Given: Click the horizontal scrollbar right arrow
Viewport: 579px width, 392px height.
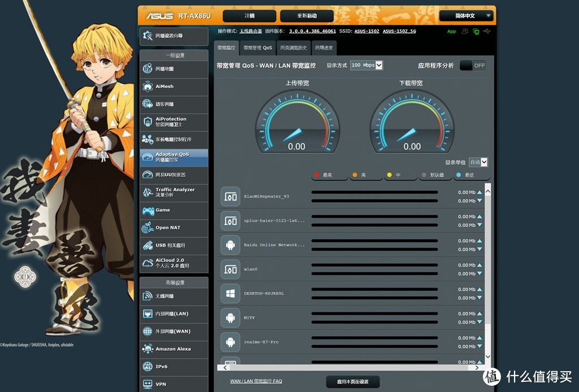Looking at the screenshot, I should click(x=477, y=368).
